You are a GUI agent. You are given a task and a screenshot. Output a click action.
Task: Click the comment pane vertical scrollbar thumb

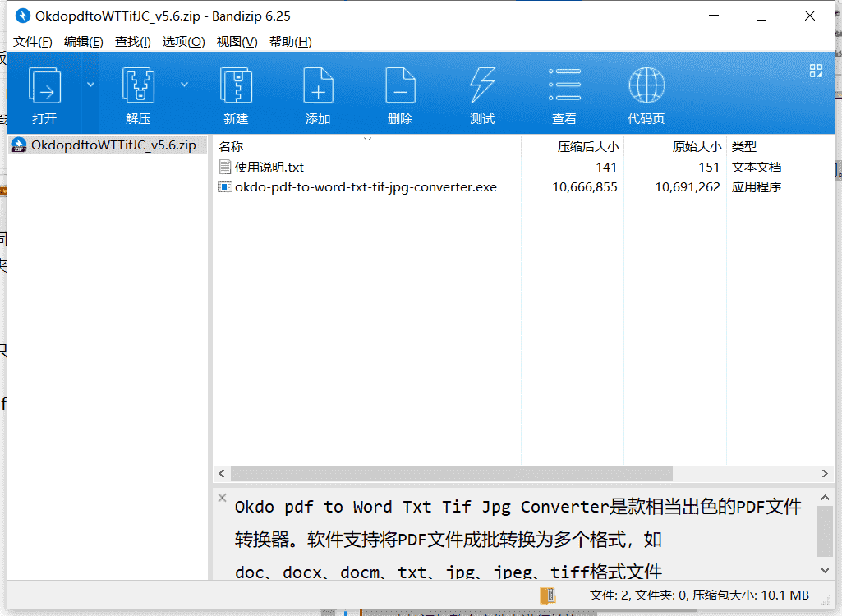coord(825,531)
